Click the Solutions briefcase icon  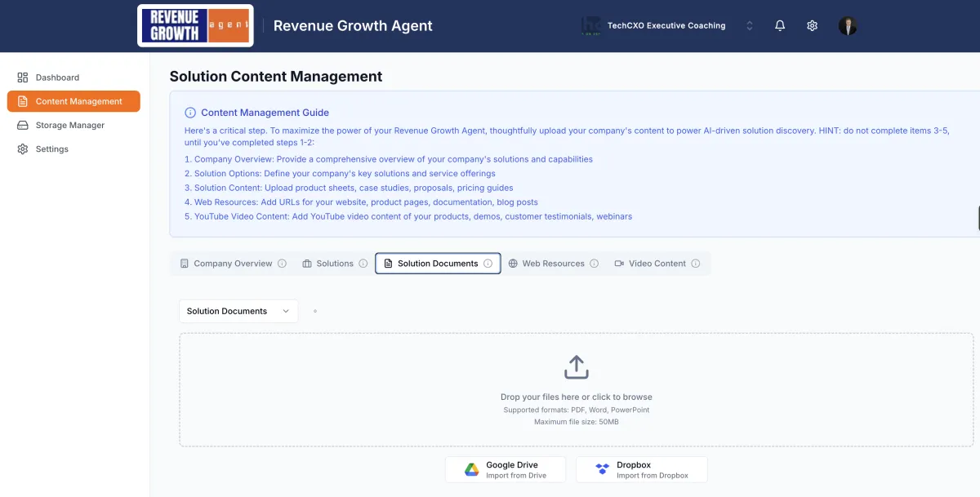pos(307,264)
